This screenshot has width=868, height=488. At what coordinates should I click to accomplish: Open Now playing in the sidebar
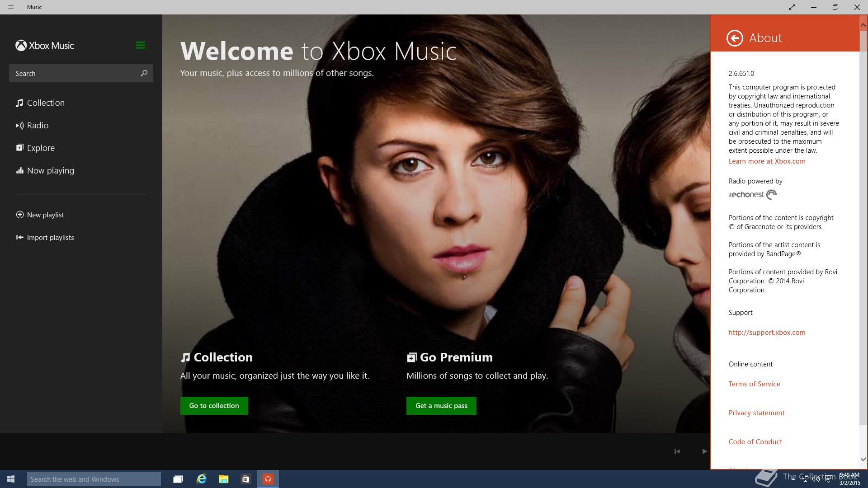coord(45,171)
